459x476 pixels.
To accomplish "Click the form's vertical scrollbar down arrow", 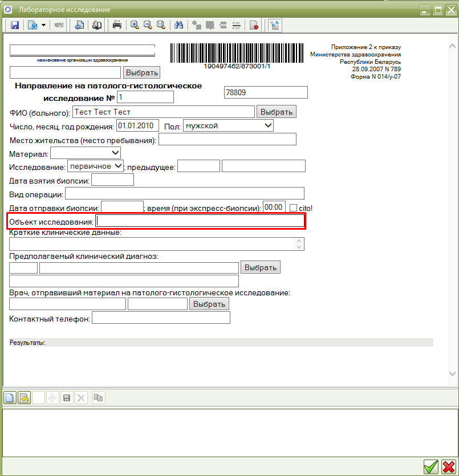I will (452, 373).
